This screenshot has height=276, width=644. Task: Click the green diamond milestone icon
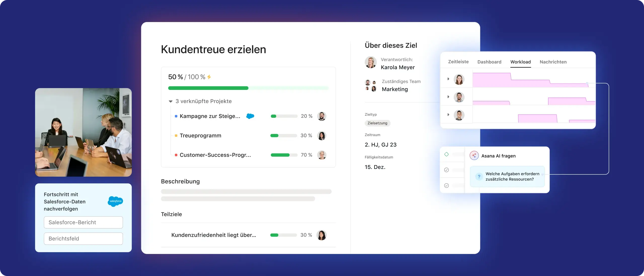tap(447, 154)
